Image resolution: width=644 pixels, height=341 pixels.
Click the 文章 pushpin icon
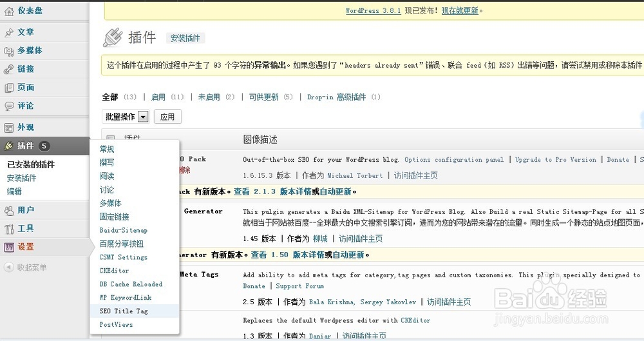click(8, 32)
